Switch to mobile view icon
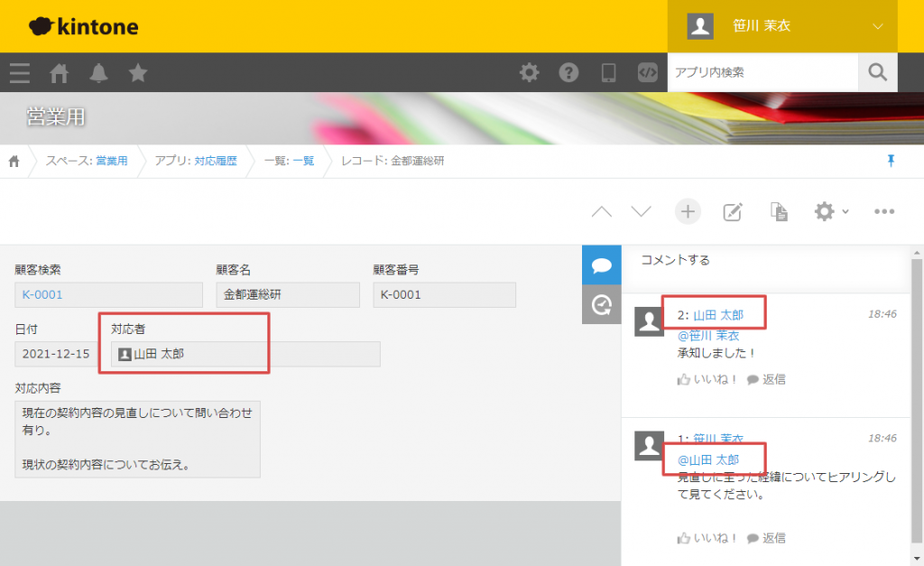 point(608,72)
